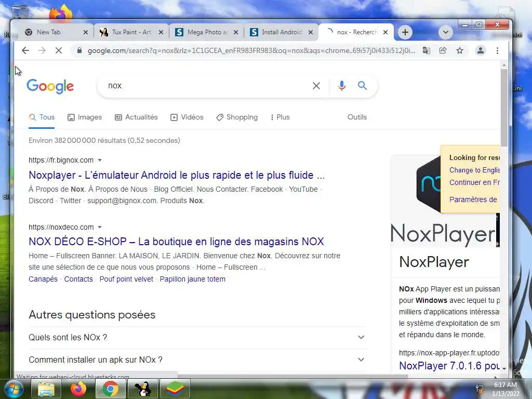This screenshot has width=532, height=399.
Task: Close the New Tab tab
Action: pyautogui.click(x=86, y=32)
